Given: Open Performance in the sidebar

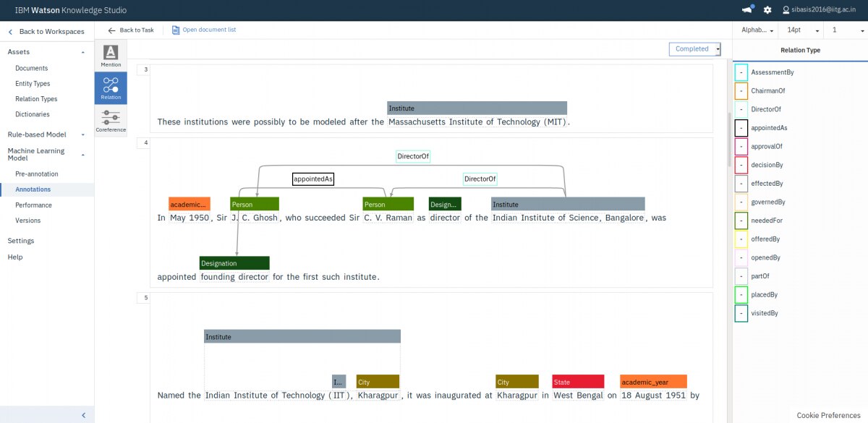Looking at the screenshot, I should (x=33, y=205).
